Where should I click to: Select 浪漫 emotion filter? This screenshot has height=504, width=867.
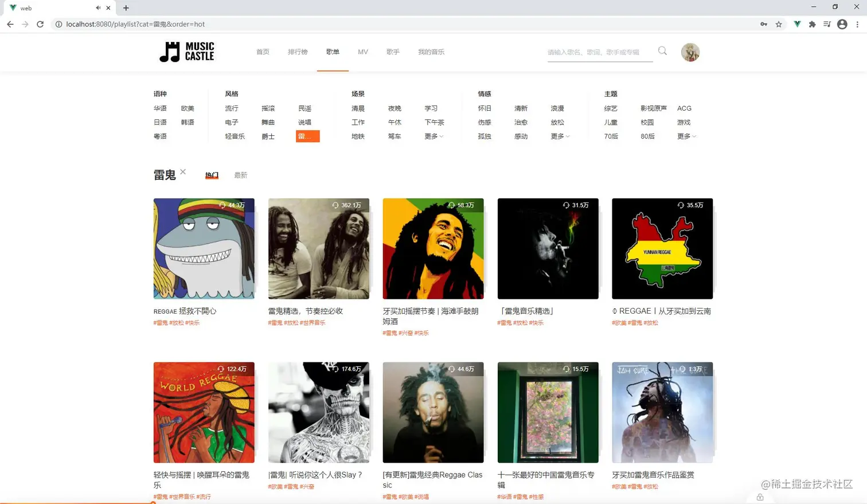coord(557,108)
